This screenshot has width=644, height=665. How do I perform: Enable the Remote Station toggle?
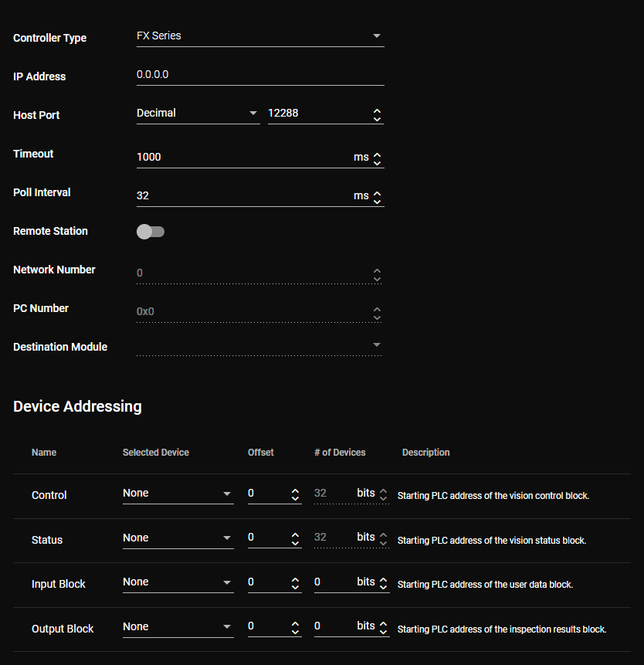[x=151, y=232]
